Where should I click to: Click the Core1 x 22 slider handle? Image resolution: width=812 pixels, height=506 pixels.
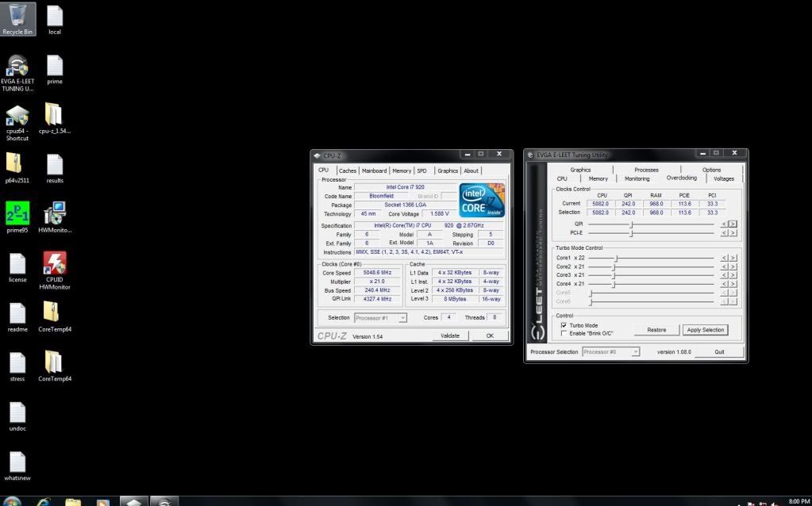616,258
